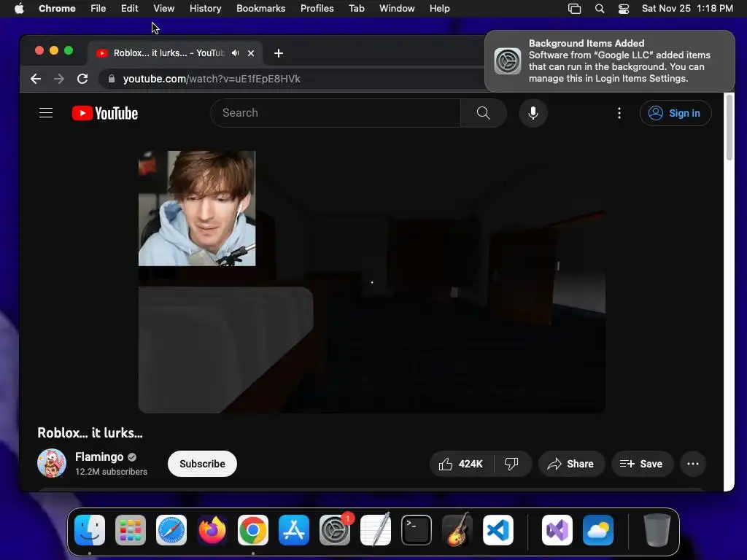The image size is (747, 560).
Task: Click the page vertical scrollbar
Action: pyautogui.click(x=729, y=128)
